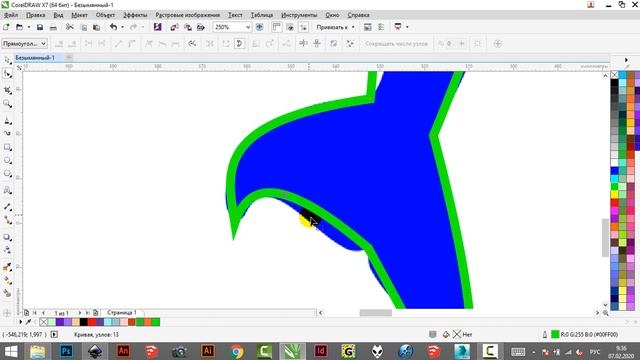
Task: Click the Undo arrow
Action: [x=113, y=27]
